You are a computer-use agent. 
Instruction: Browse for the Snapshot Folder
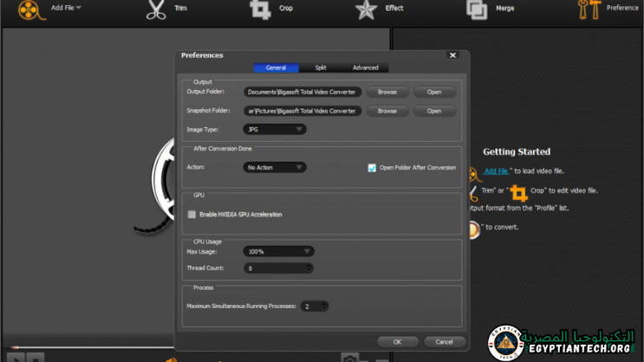387,111
